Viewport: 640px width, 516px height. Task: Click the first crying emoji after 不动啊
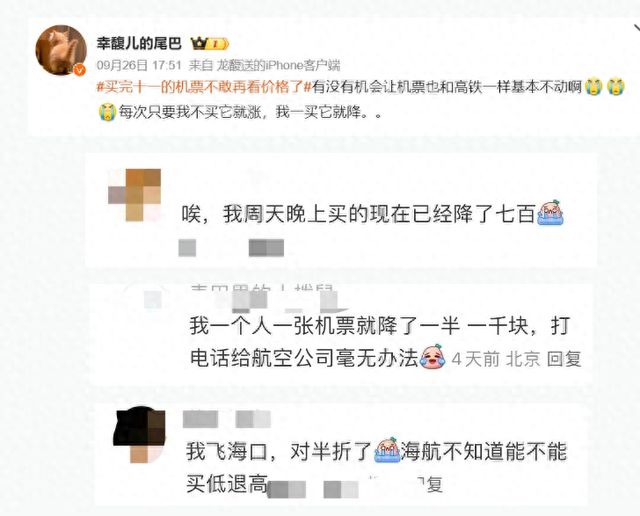point(593,87)
